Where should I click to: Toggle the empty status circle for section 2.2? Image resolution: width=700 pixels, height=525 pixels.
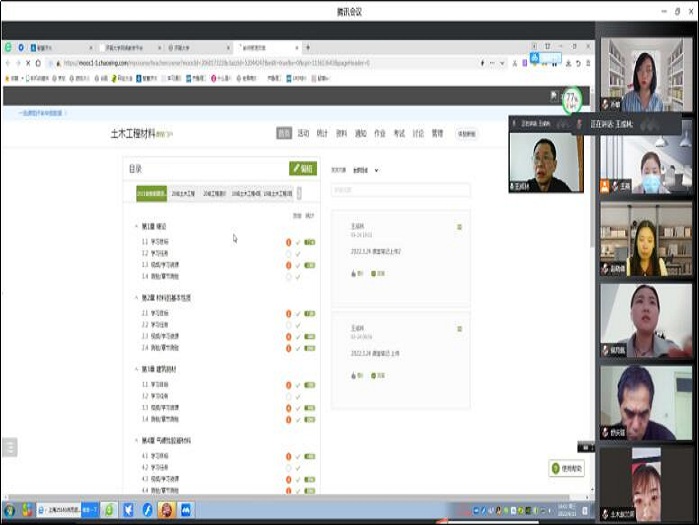point(288,325)
